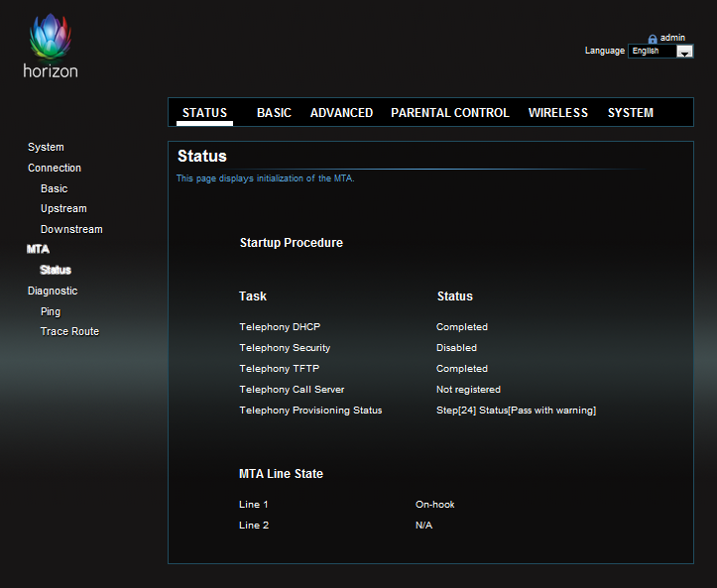Screen dimensions: 717x588
Task: Open the Language dropdown arrow
Action: coord(684,52)
